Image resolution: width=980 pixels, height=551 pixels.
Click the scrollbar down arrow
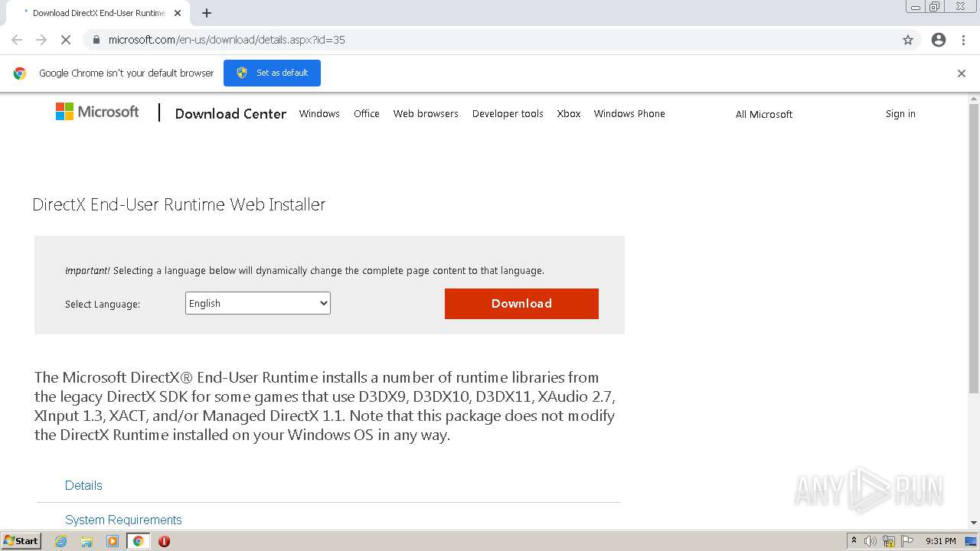[x=974, y=523]
